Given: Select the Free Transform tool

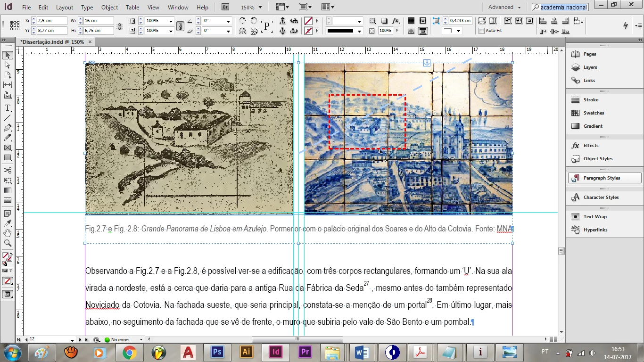Looking at the screenshot, I should coord(8,181).
